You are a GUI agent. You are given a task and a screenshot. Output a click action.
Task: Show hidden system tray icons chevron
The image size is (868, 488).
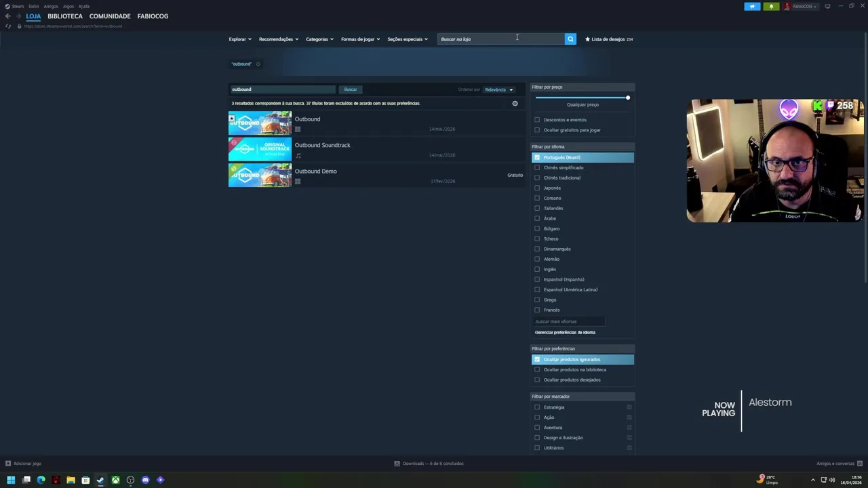click(x=813, y=480)
